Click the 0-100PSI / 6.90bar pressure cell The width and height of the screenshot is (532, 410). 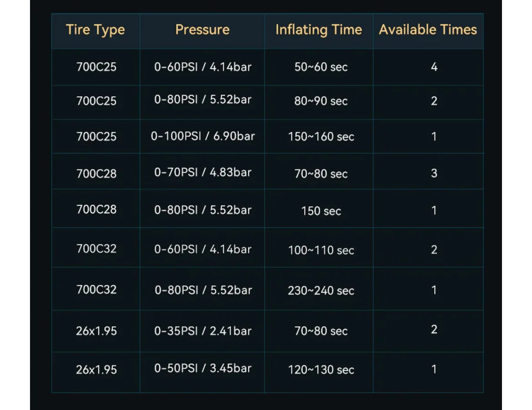tap(203, 136)
